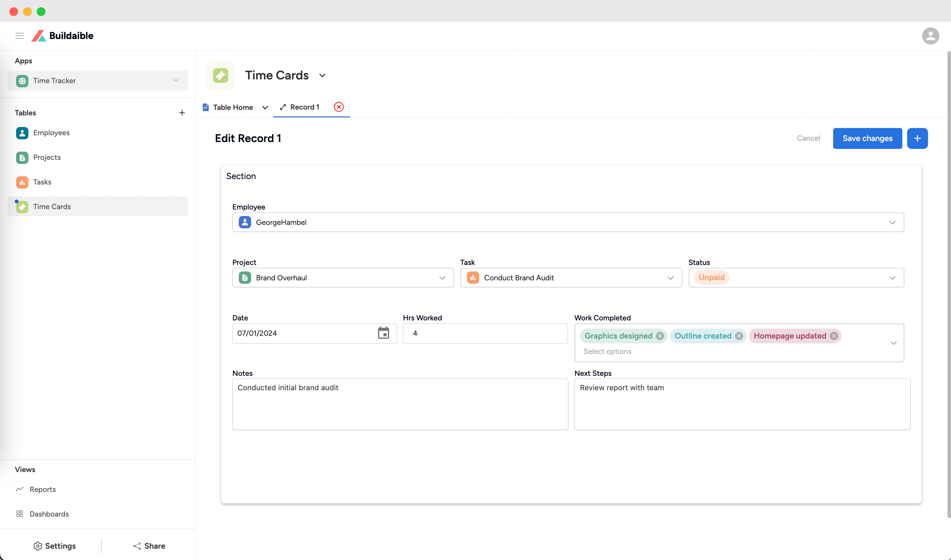Click the Brand Overhaul project icon

coord(245,278)
